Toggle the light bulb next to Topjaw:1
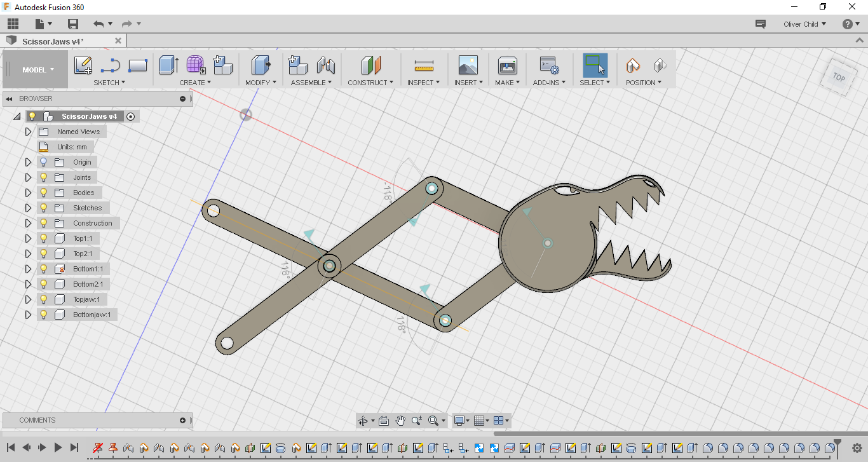This screenshot has width=868, height=462. [x=43, y=299]
